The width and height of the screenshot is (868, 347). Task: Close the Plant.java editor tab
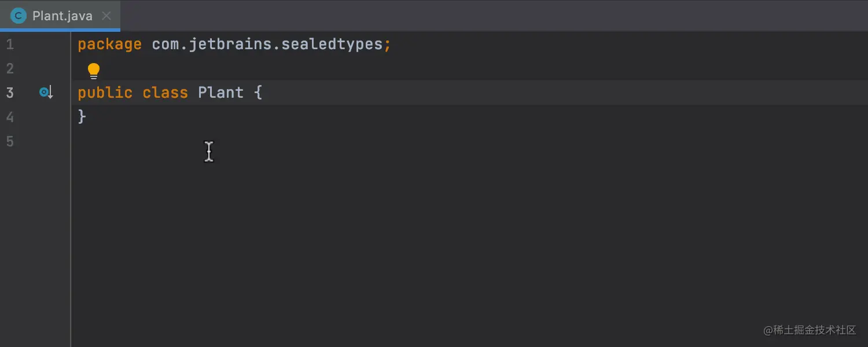106,16
